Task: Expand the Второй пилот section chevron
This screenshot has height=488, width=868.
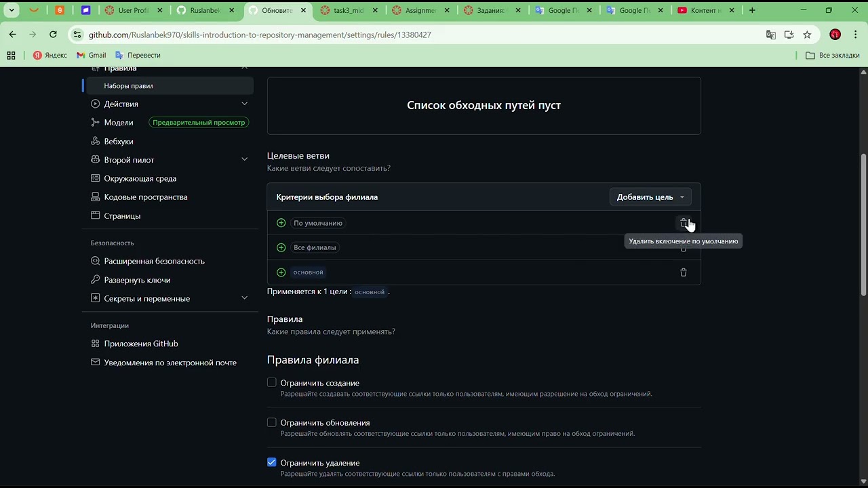Action: pos(244,159)
